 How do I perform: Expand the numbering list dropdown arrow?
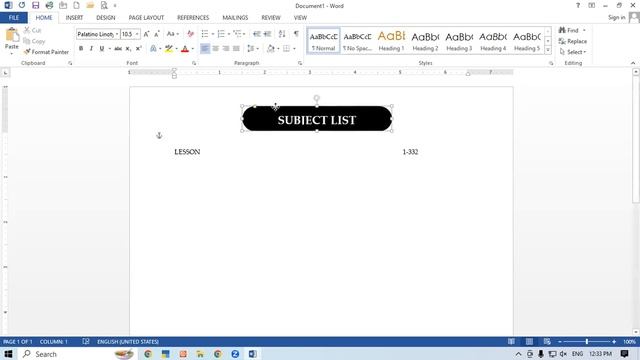point(229,34)
